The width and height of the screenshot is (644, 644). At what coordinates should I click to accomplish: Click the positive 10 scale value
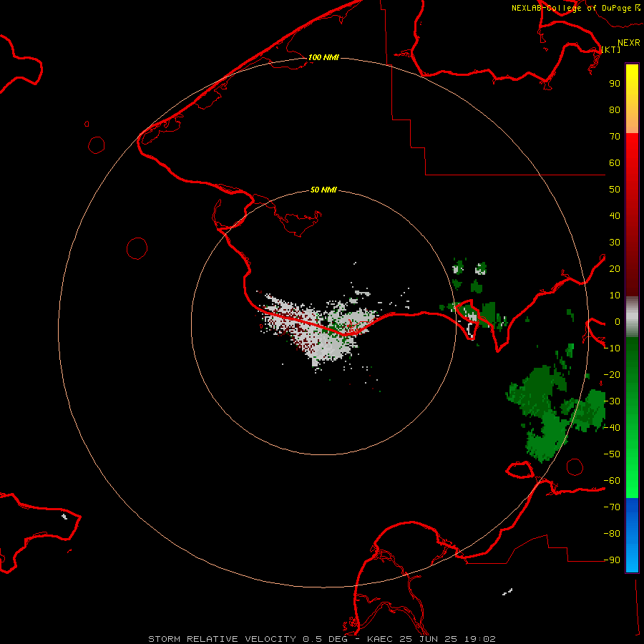click(615, 296)
